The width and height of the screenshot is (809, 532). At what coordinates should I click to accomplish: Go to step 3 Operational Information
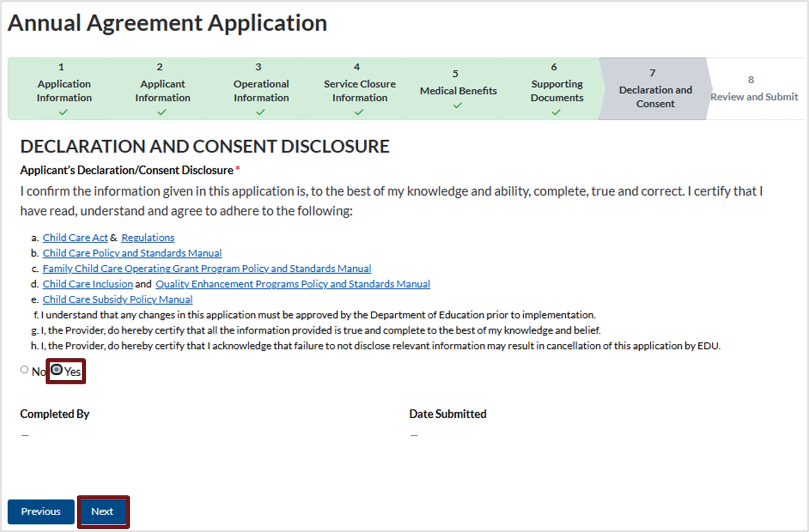[261, 90]
